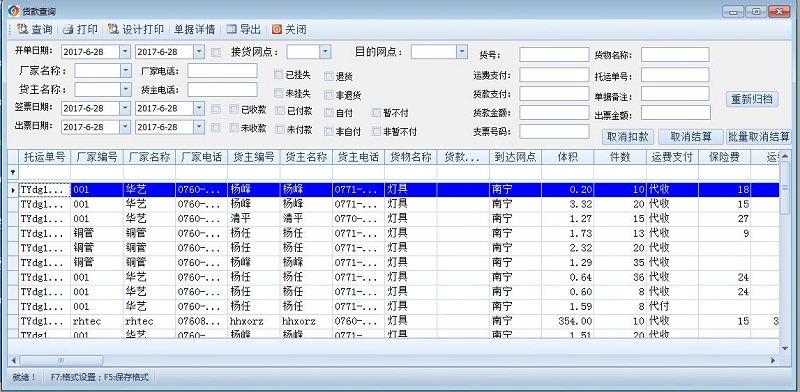Open the 出票日期 start date dropdown
800x392 pixels.
(125, 127)
